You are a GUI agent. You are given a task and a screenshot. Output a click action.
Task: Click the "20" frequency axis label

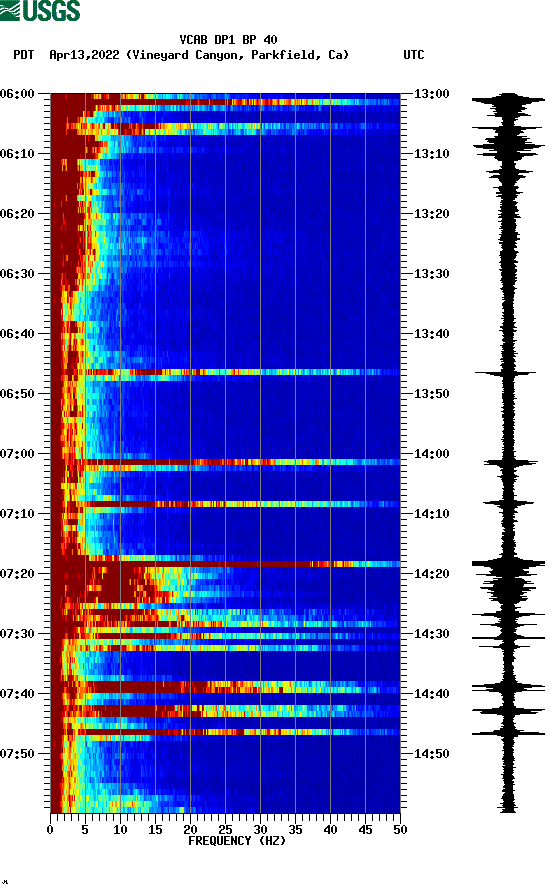tap(190, 830)
